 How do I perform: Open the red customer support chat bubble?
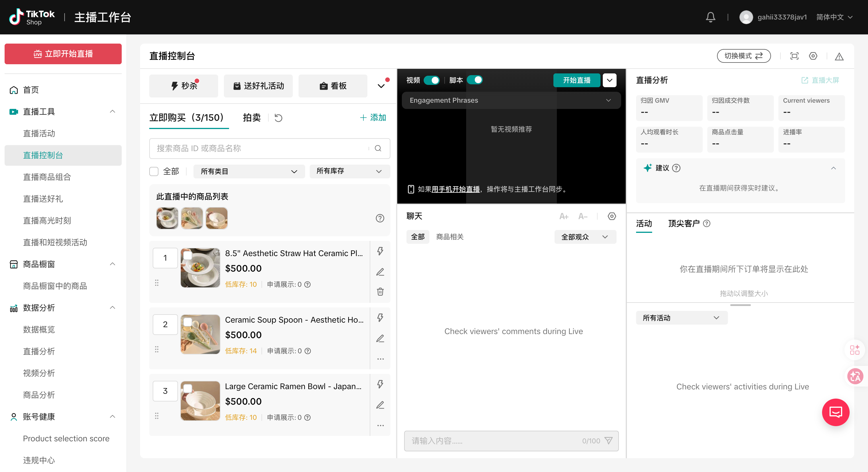(x=835, y=412)
